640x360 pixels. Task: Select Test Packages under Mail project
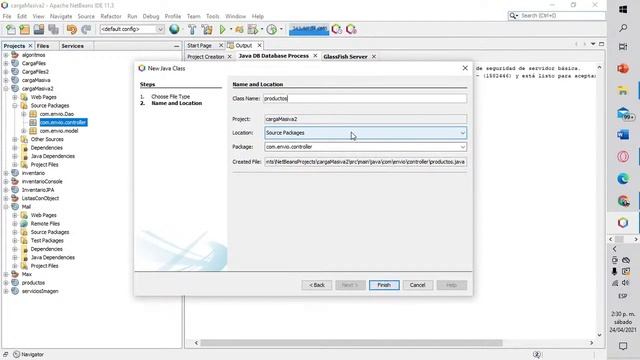pyautogui.click(x=47, y=241)
